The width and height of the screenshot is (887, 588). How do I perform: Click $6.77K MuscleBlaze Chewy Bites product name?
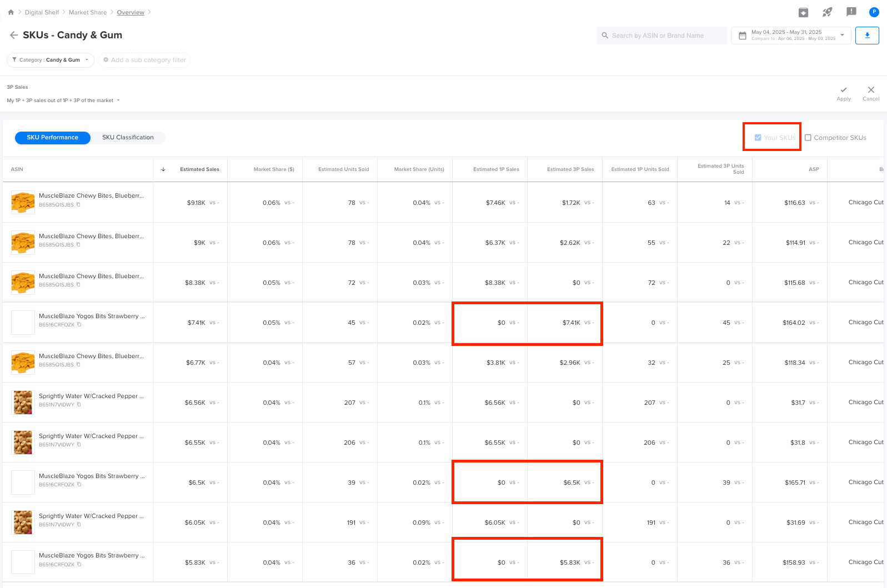point(91,356)
